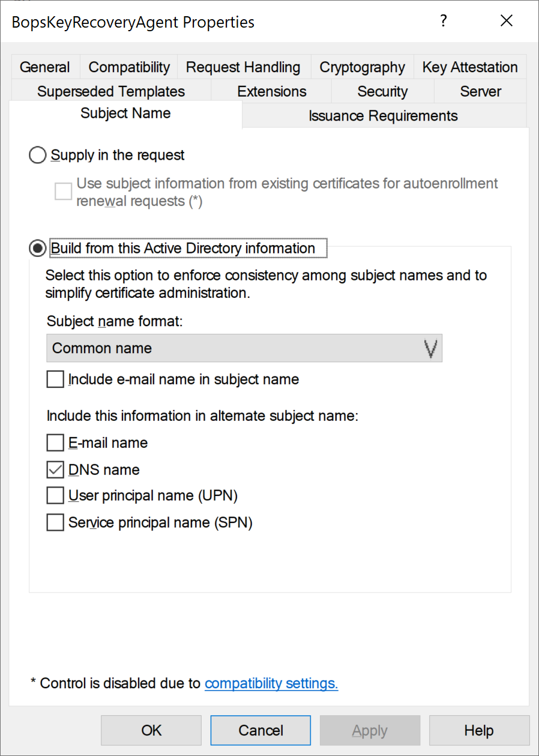Tick Service principal name (SPN) checkbox
The image size is (539, 756).
coord(55,522)
